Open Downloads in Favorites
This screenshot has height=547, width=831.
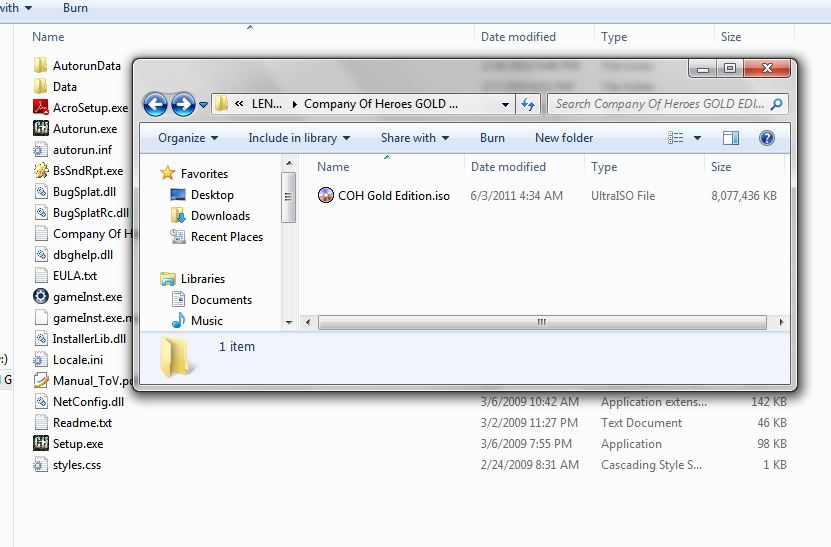210,216
